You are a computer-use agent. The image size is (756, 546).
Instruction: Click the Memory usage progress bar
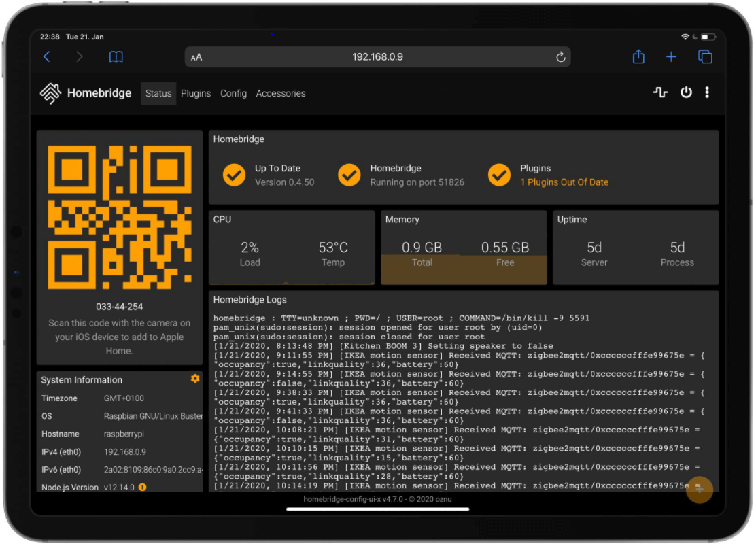tap(464, 269)
